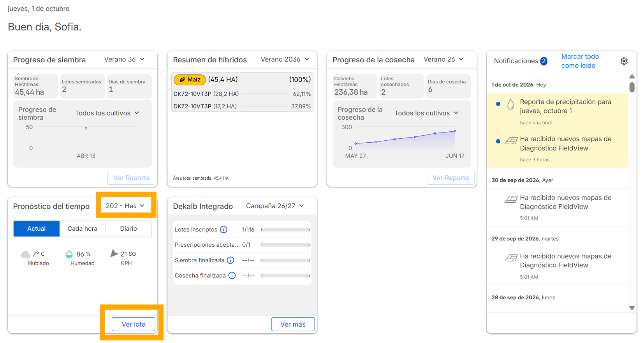
Task: Click DK72-10VT3P (28,2 HA) row
Action: tap(242, 94)
